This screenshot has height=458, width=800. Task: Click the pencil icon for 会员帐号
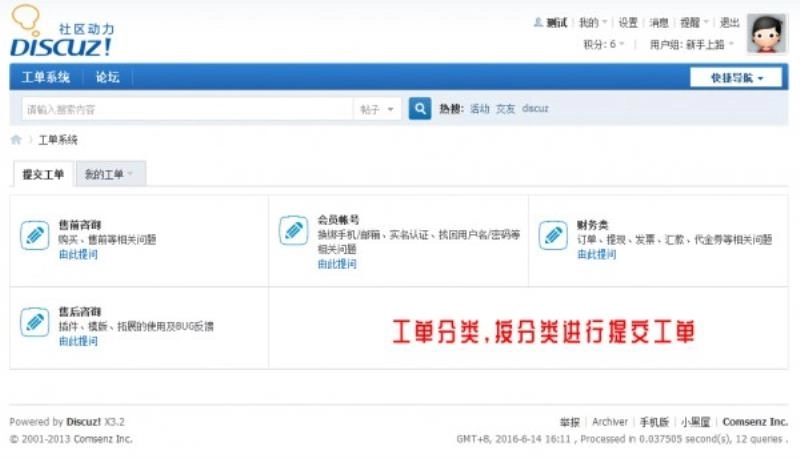[x=294, y=230]
